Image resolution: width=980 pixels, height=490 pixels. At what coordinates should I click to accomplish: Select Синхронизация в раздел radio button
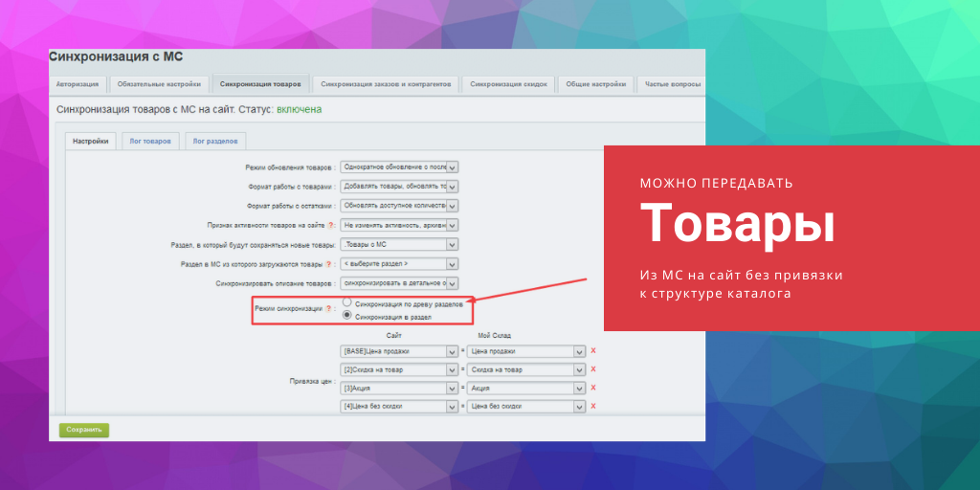(x=347, y=315)
